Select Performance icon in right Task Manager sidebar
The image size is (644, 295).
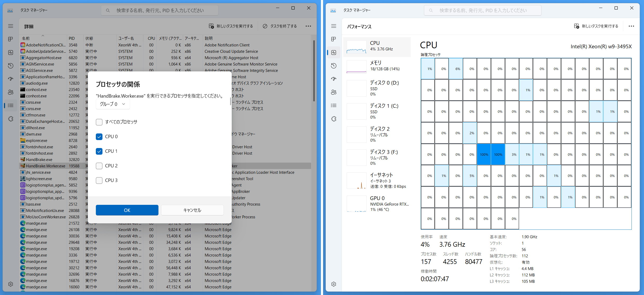pyautogui.click(x=334, y=53)
